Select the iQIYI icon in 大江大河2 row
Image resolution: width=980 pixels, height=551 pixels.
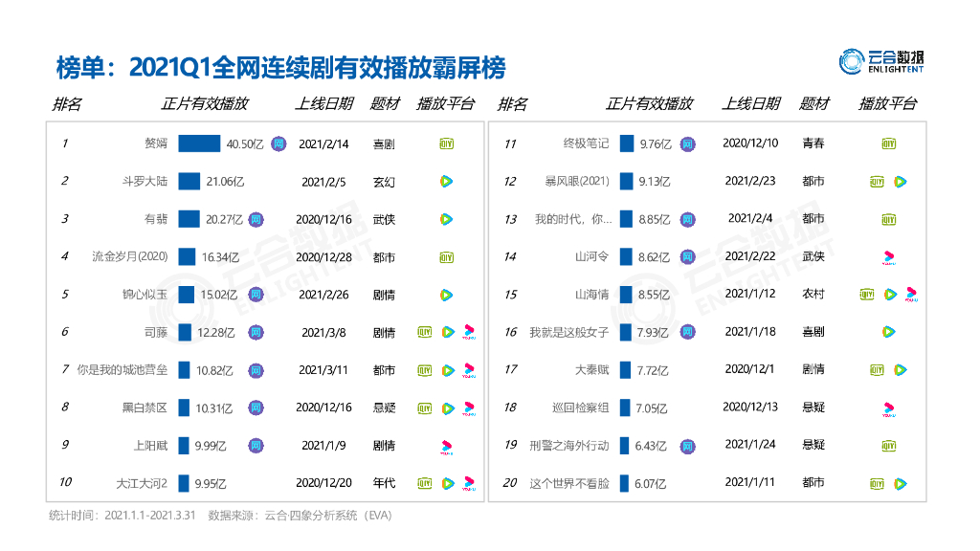(x=424, y=483)
